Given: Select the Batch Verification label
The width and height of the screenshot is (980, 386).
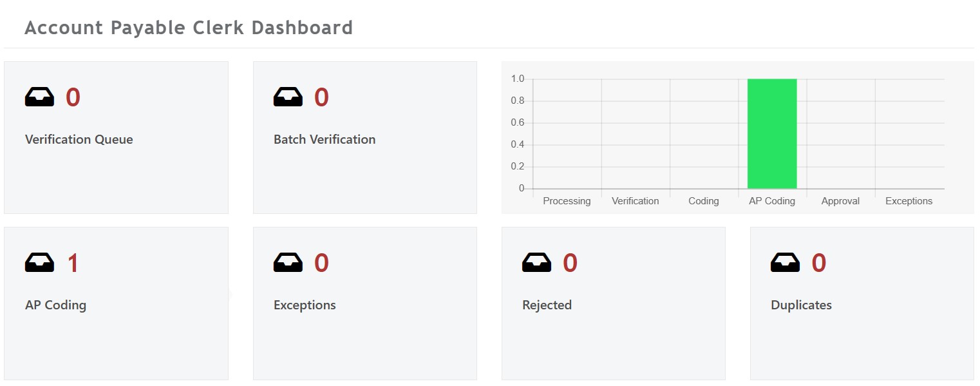Looking at the screenshot, I should [x=325, y=139].
